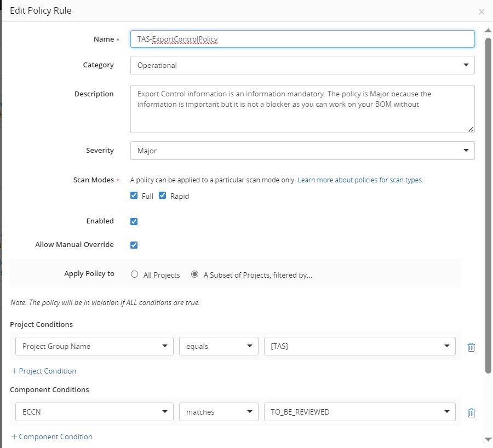
Task: Open the [TAS] value dropdown
Action: (360, 346)
